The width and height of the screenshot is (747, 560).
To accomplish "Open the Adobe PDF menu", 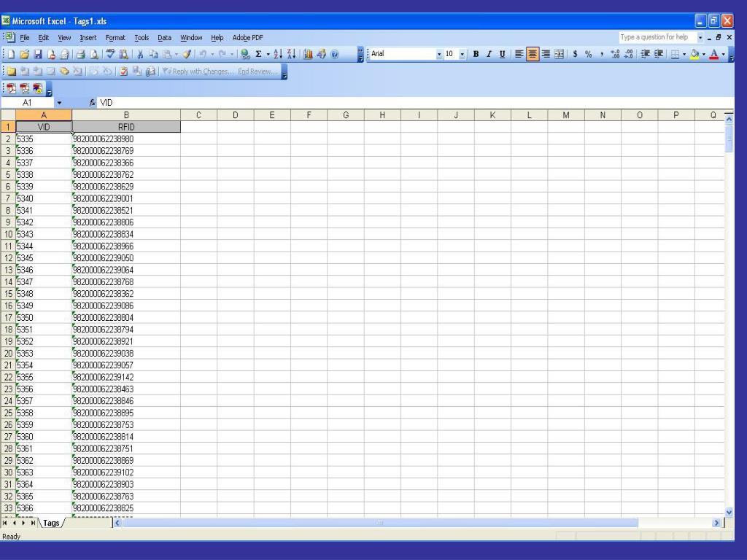I will tap(248, 38).
